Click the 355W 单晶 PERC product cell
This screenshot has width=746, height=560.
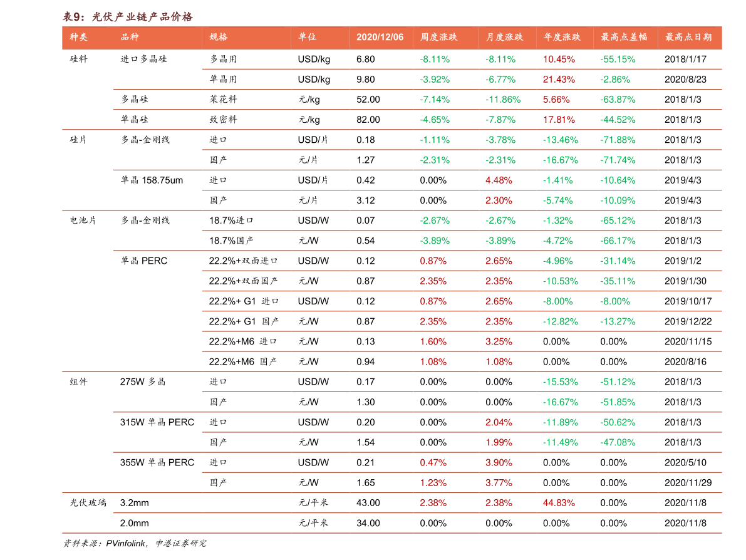tap(157, 462)
